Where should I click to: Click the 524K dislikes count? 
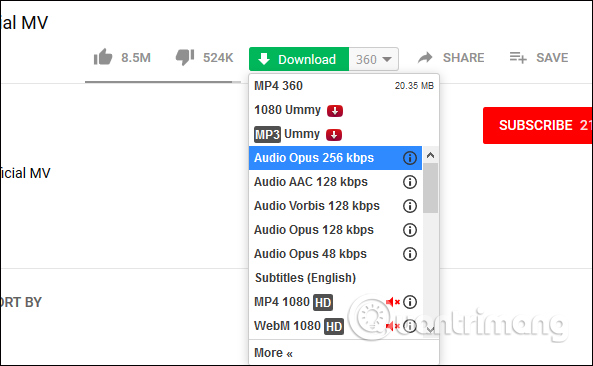218,58
